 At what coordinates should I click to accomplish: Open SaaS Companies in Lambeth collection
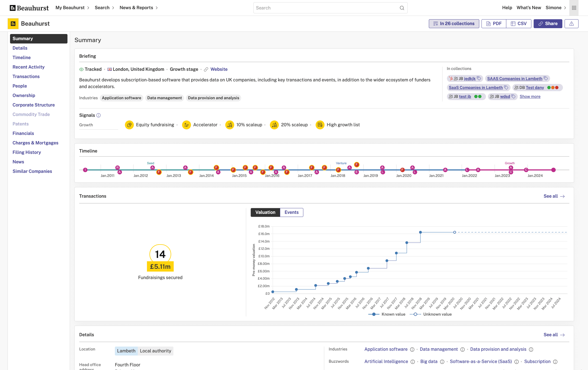476,88
